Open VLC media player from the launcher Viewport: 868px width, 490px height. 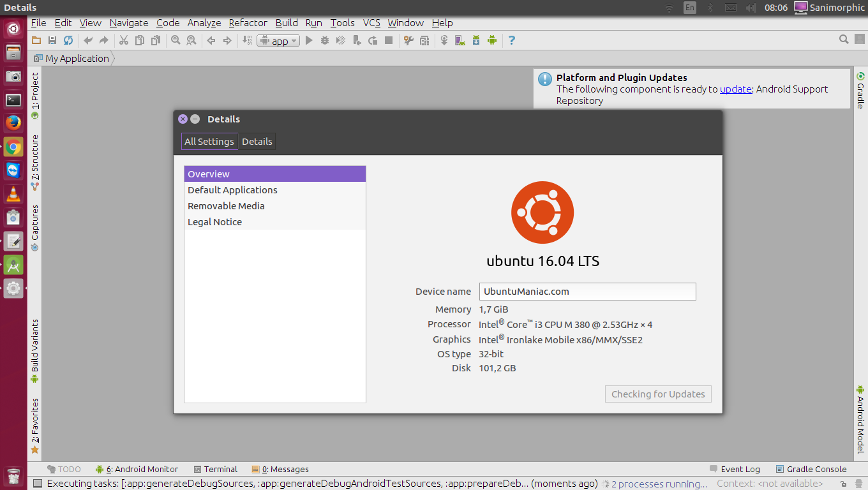(13, 193)
